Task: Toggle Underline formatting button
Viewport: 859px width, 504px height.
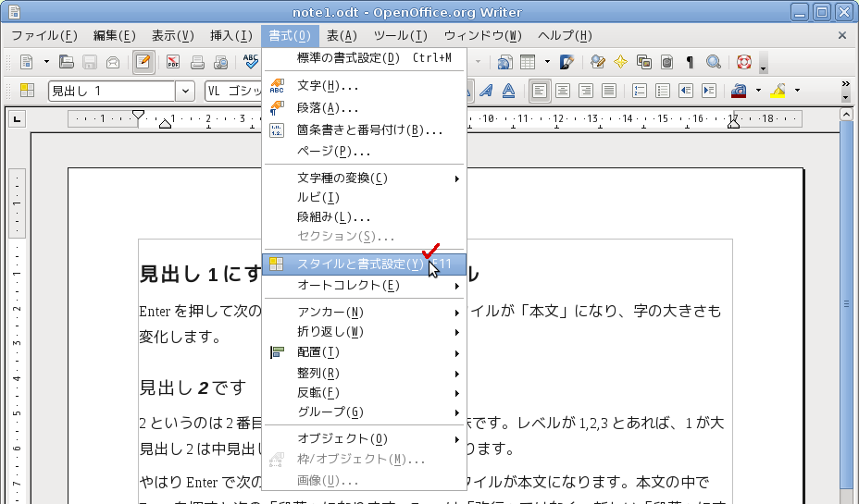Action: click(x=509, y=91)
